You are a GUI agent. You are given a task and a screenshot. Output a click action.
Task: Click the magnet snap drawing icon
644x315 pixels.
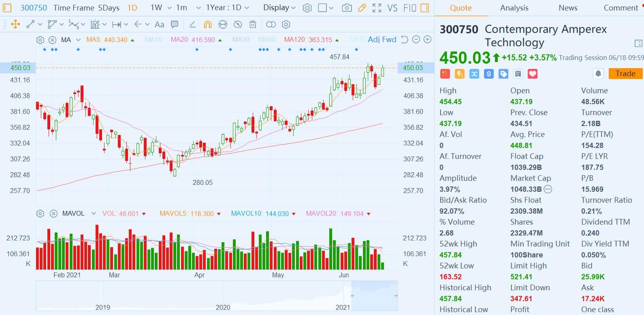tap(207, 25)
